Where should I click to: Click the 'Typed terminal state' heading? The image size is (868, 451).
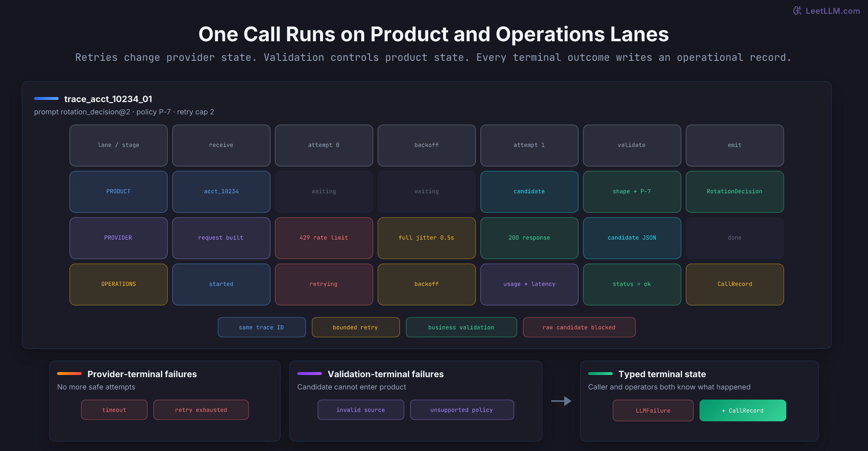click(662, 374)
